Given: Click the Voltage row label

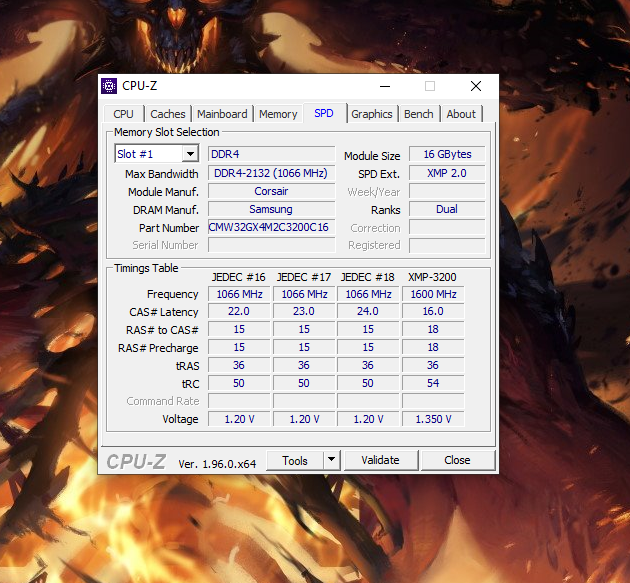Looking at the screenshot, I should pyautogui.click(x=180, y=419).
